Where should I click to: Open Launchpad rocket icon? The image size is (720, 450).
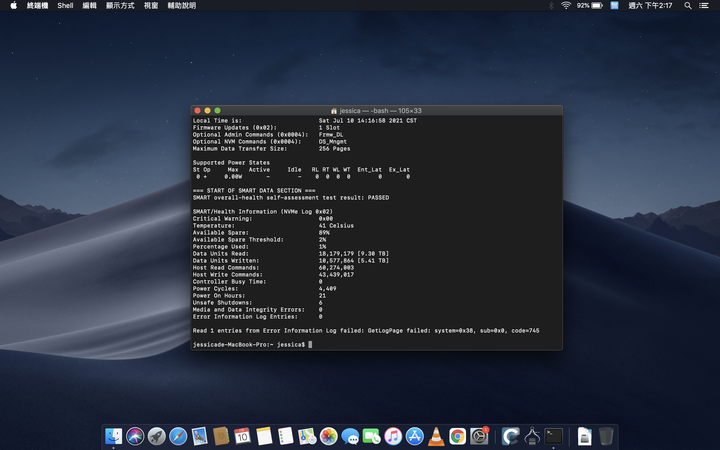pos(157,436)
